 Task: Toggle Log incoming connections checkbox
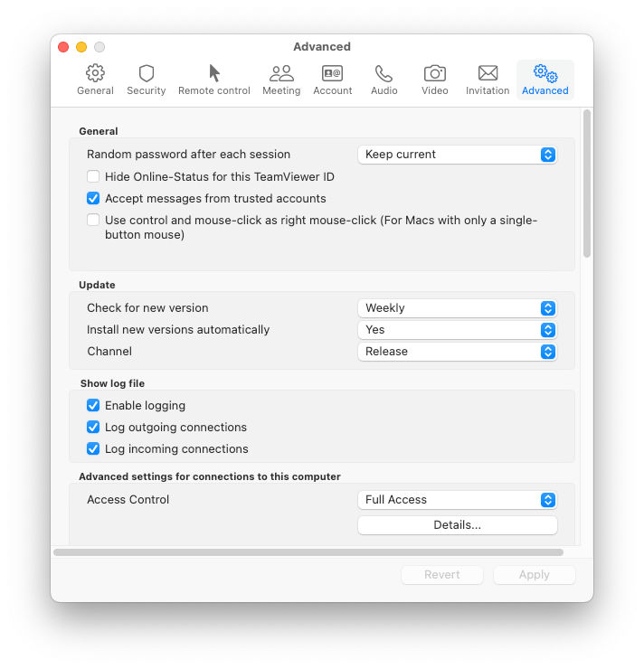click(x=93, y=448)
